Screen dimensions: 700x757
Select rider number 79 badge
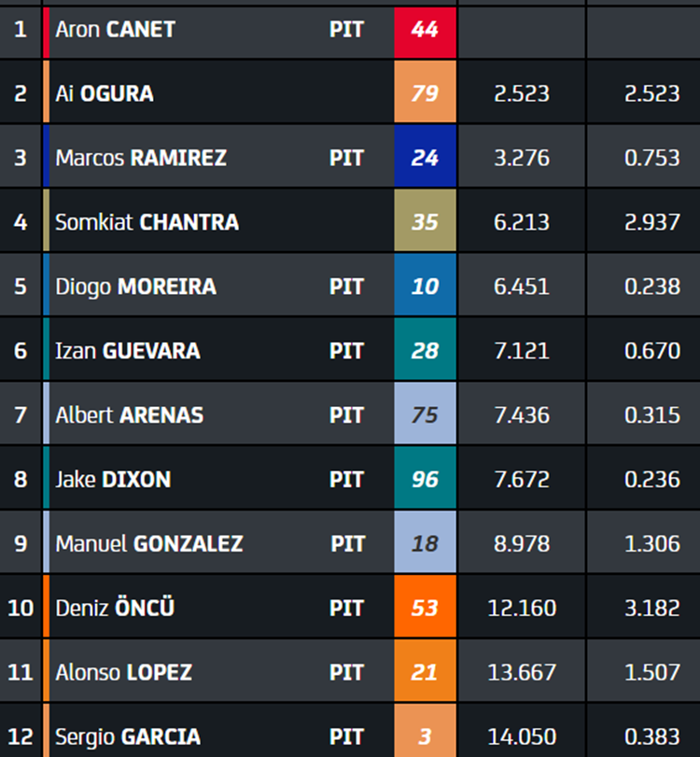pos(425,91)
